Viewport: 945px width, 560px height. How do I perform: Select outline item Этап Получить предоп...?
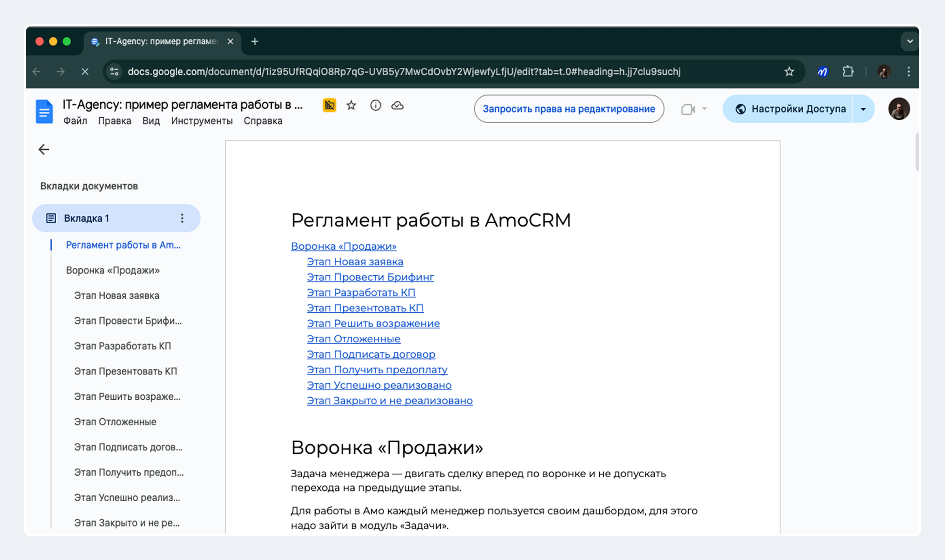[129, 472]
